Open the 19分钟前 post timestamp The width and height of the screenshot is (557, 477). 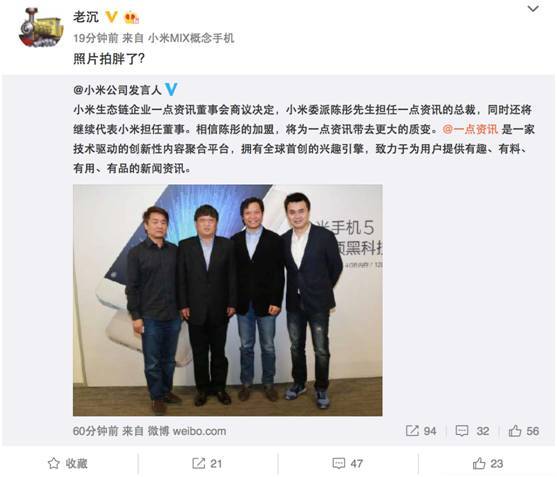(x=96, y=38)
